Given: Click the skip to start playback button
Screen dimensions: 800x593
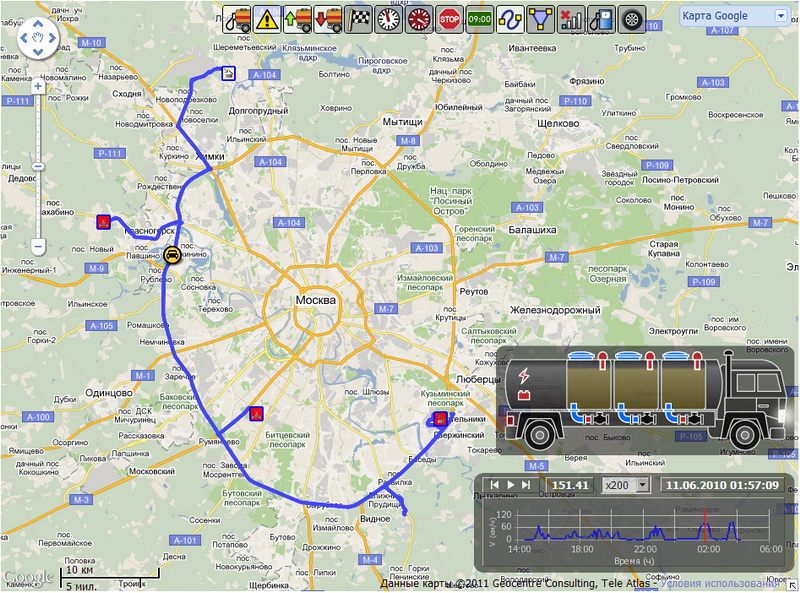Looking at the screenshot, I should [494, 485].
